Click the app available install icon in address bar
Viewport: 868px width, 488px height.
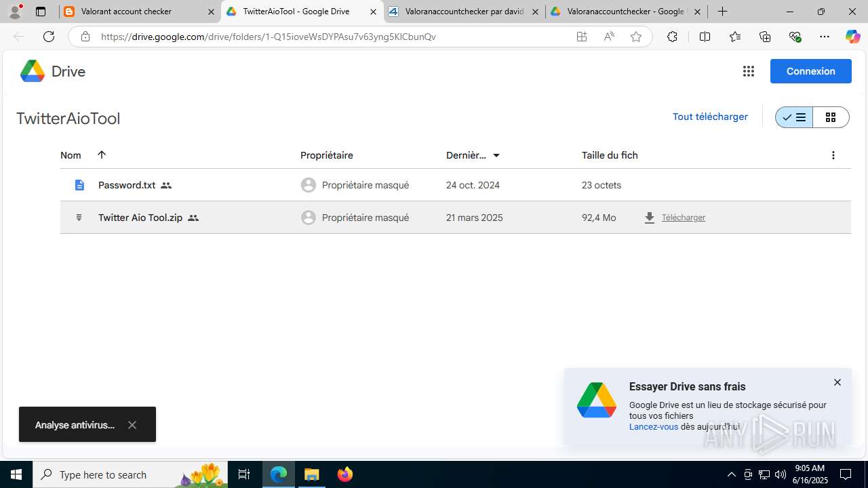coord(582,37)
